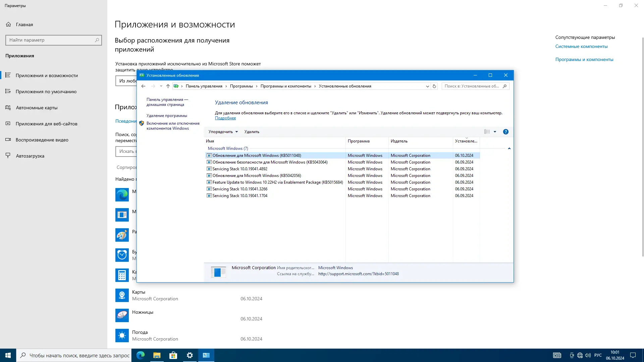Click the view layout icon in toolbar
This screenshot has height=362, width=644.
pos(487,132)
